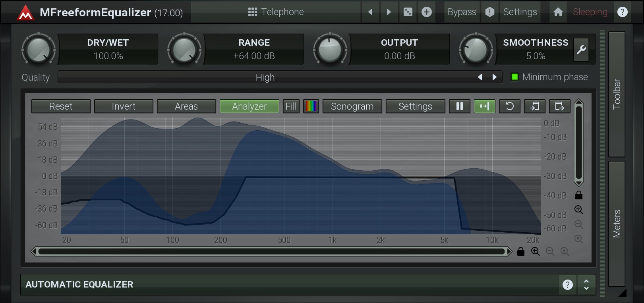Click the add preset plus icon
The image size is (644, 303).
pos(426,12)
